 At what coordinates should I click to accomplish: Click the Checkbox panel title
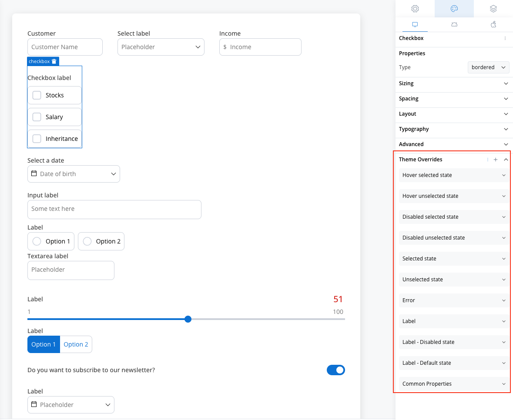(411, 38)
